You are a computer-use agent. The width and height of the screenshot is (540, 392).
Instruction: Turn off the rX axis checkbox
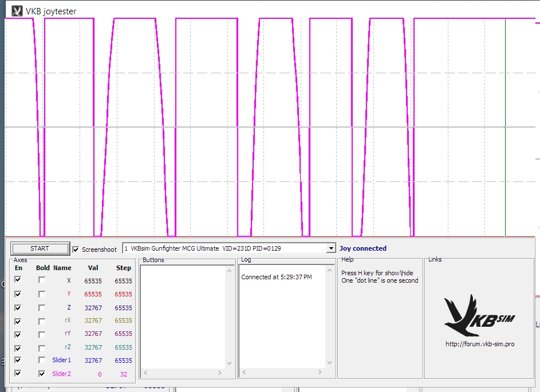coord(18,321)
